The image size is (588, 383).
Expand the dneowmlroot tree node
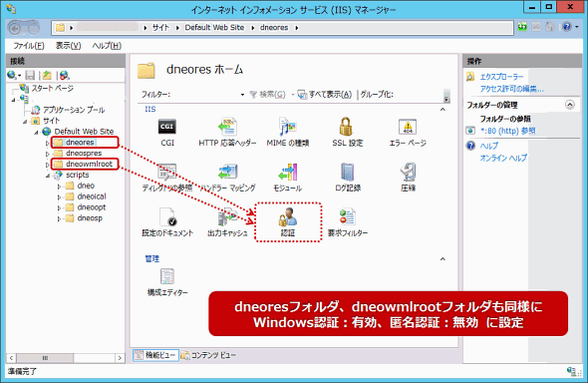click(47, 165)
